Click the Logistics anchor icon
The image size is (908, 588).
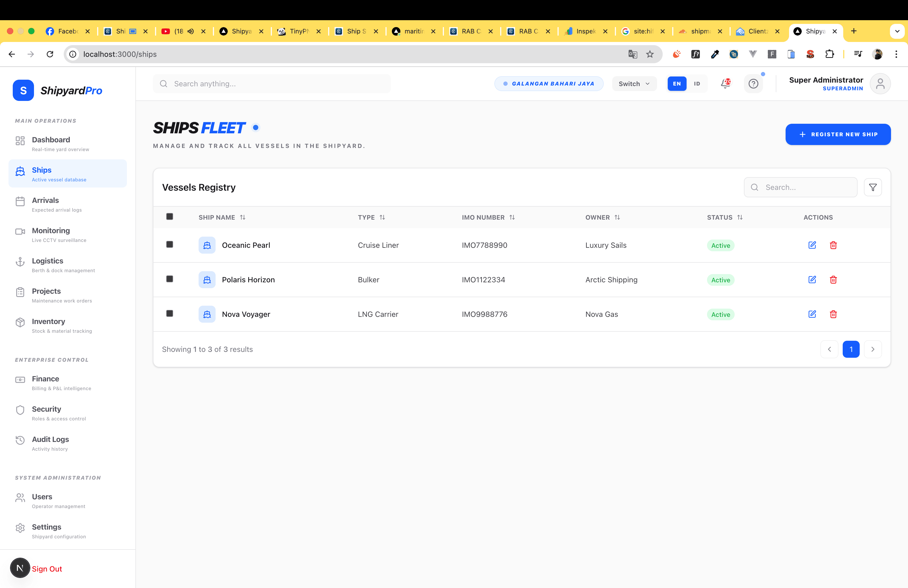[x=20, y=262]
